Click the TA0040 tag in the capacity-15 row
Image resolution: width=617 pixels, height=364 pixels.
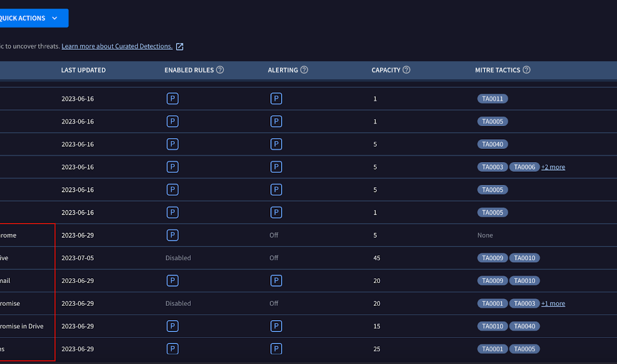[x=524, y=326]
